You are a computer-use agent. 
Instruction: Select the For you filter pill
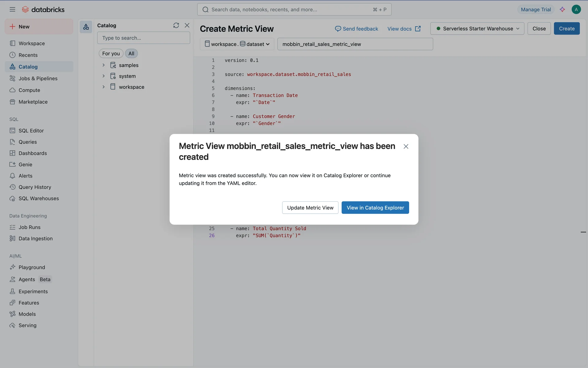click(x=111, y=53)
